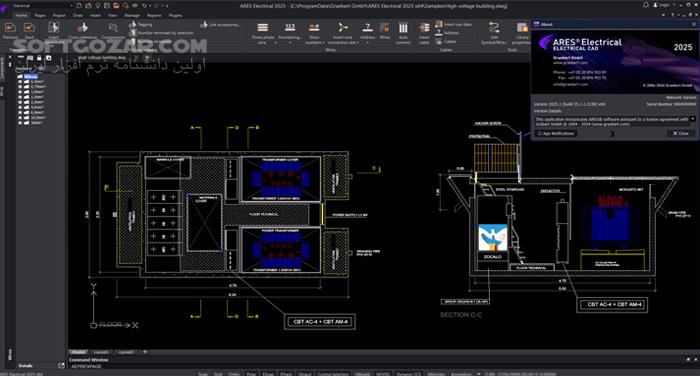Expand the 10,0mm² wire tree node
Screen dimensions: 700x376
click(x=20, y=117)
